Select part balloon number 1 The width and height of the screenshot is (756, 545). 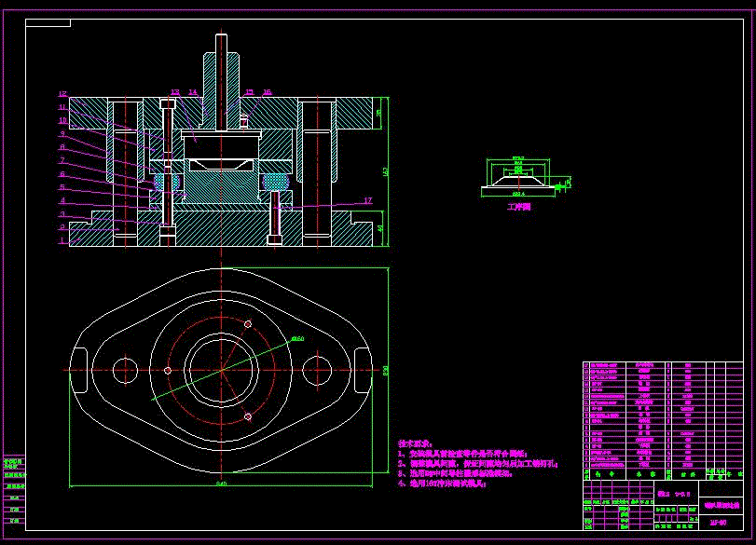(62, 240)
